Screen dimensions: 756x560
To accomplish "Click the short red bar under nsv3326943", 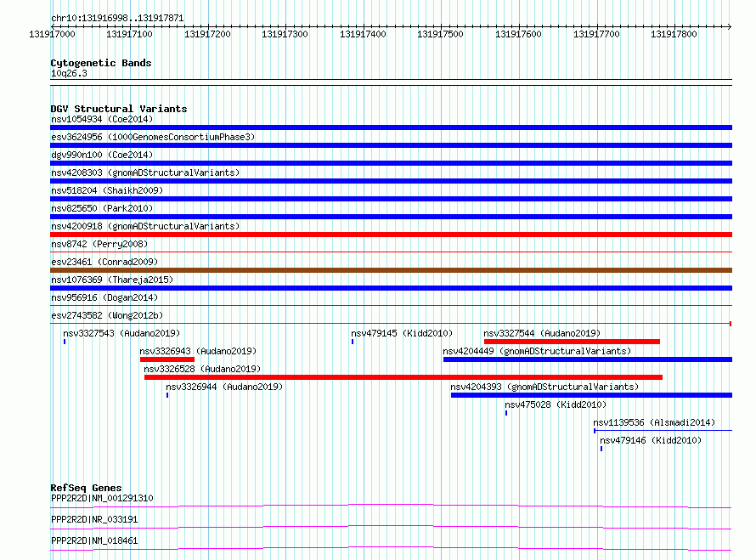I will click(167, 359).
